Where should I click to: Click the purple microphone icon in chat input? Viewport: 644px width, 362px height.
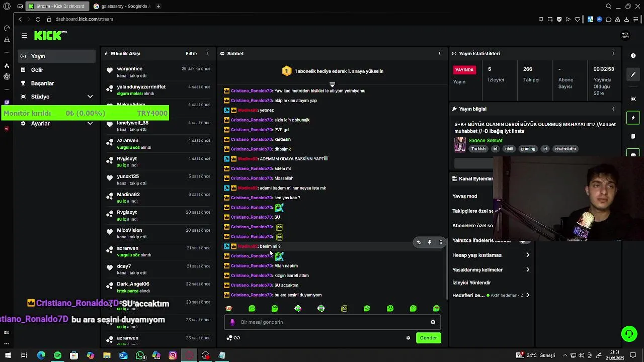coord(232,322)
